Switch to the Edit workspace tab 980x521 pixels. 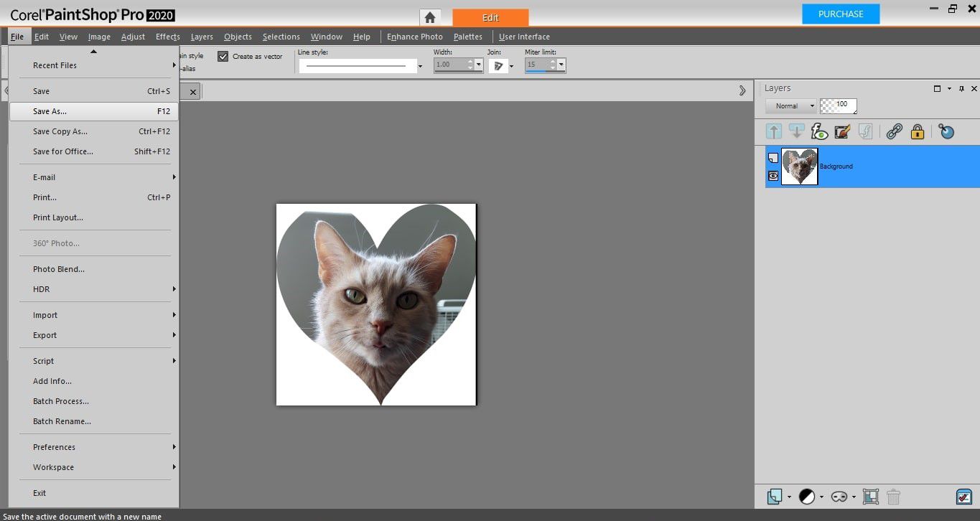click(490, 17)
